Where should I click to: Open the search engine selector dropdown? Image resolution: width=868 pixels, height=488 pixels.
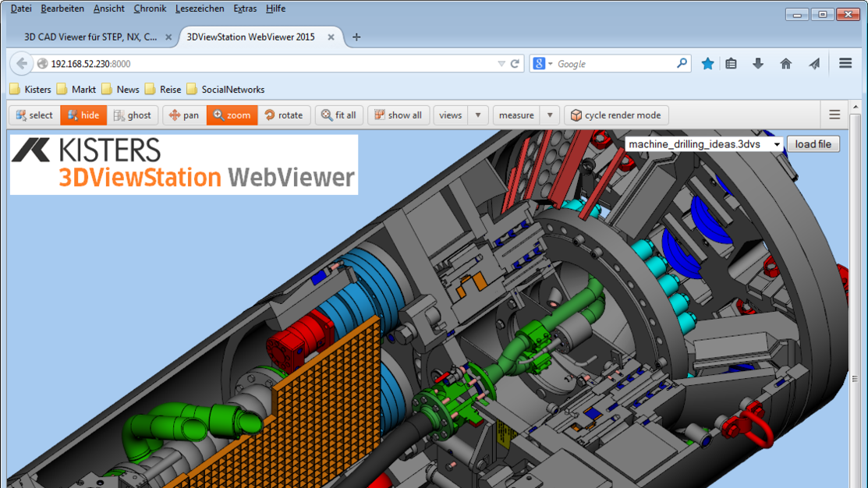pyautogui.click(x=543, y=64)
